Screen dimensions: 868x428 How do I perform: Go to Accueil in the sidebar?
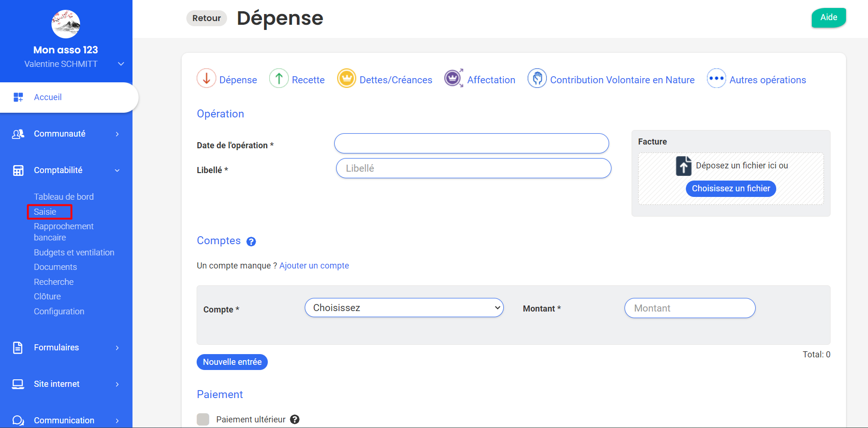tap(69, 97)
